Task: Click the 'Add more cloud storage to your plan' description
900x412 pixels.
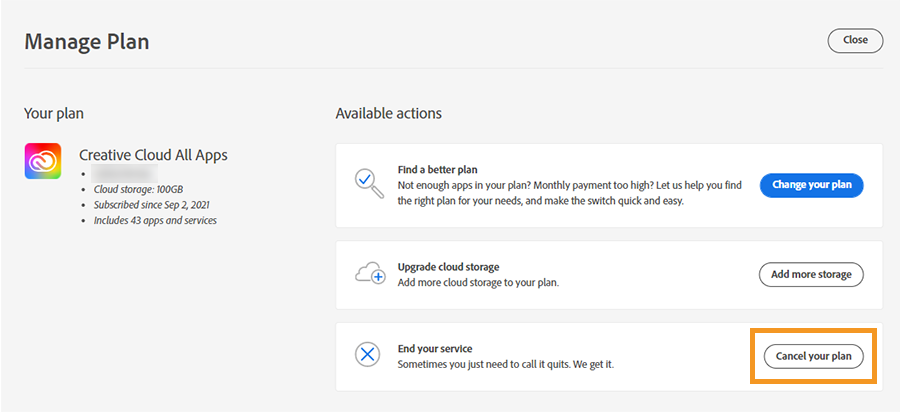Action: tap(478, 282)
